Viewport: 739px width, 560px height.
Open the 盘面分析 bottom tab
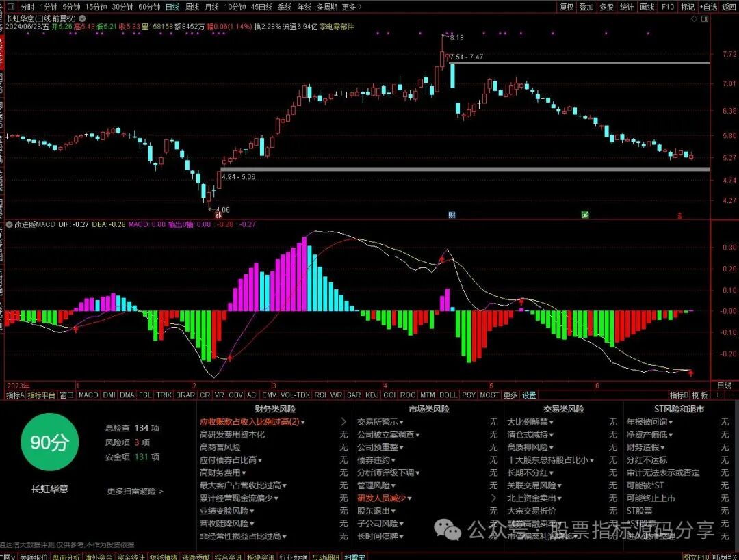(66, 557)
